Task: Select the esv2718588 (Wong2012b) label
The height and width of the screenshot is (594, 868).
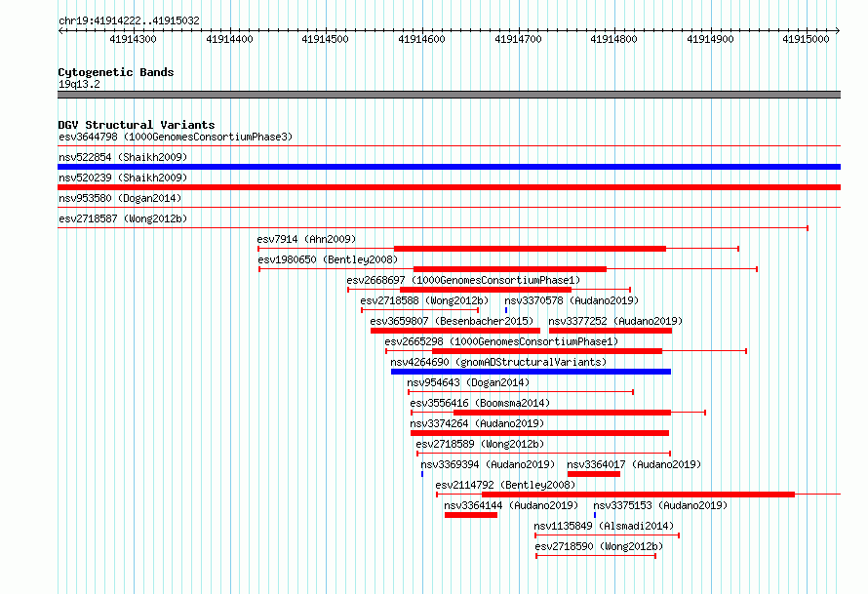Action: tap(424, 300)
